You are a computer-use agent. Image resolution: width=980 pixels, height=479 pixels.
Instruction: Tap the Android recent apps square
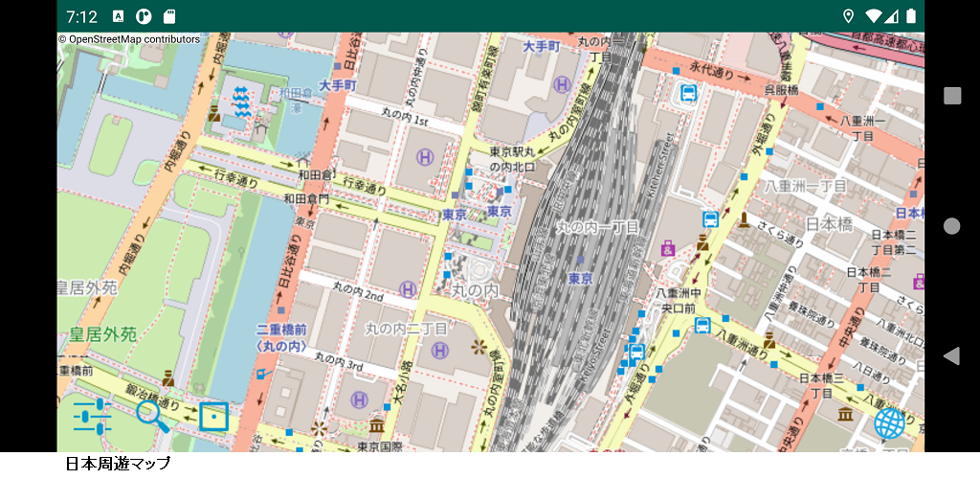click(952, 96)
